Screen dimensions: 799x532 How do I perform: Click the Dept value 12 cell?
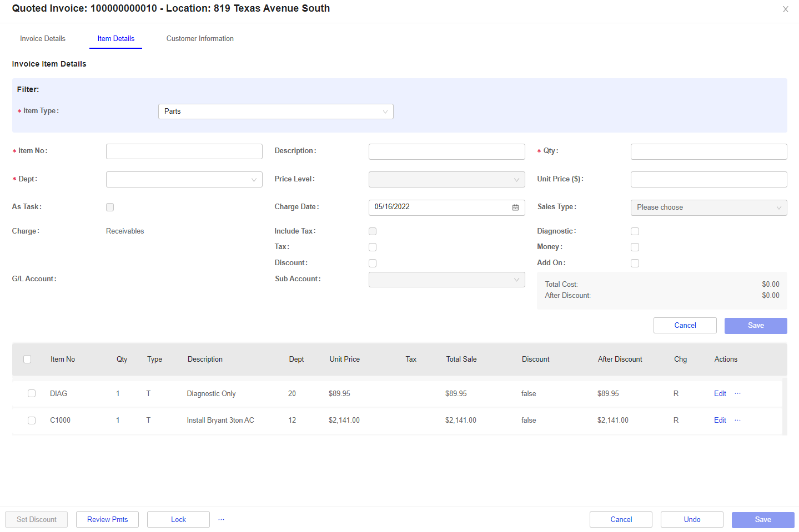pyautogui.click(x=292, y=420)
